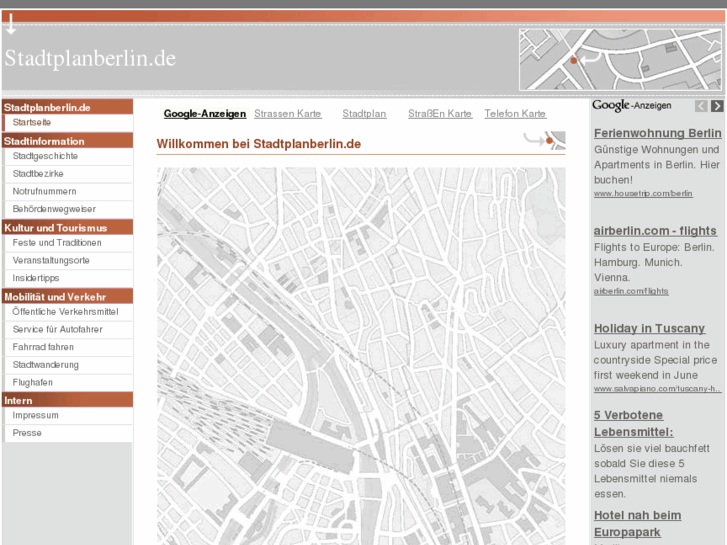
Task: Visit www.salvapiano.com/tuscany URL
Action: (x=657, y=389)
